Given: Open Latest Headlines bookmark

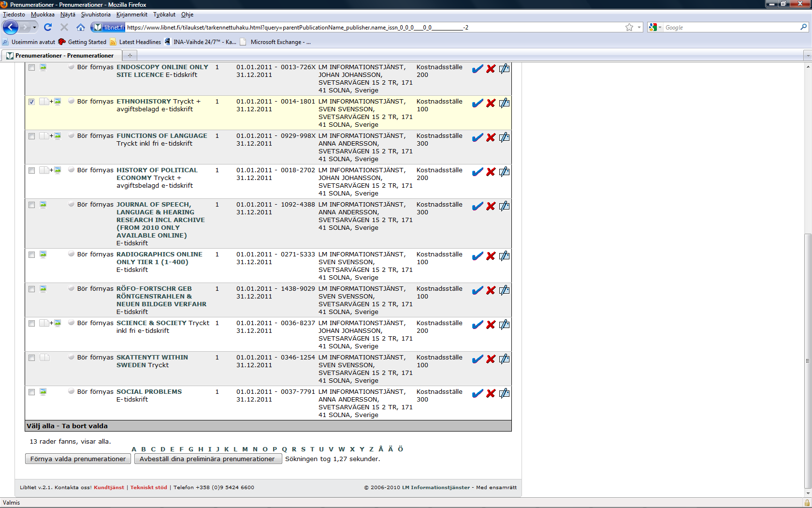Looking at the screenshot, I should [x=135, y=42].
